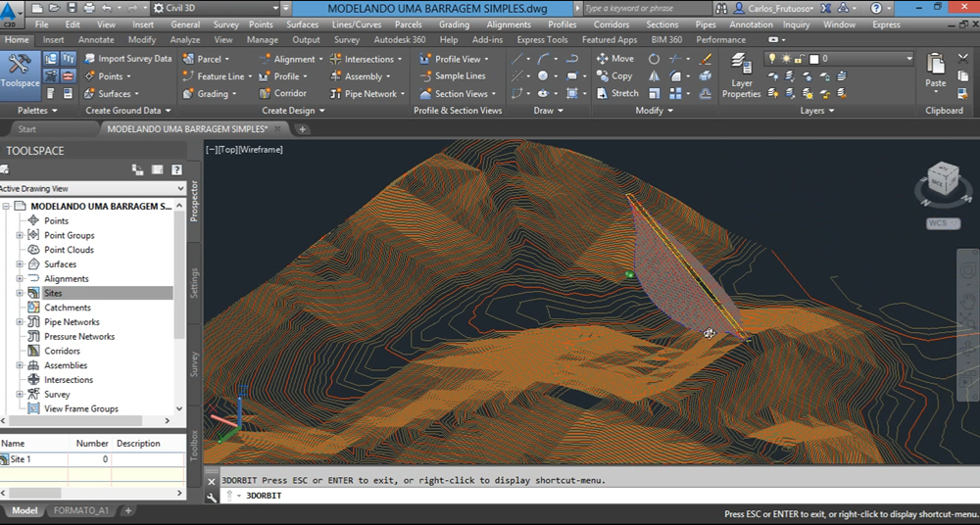Click the ViewCube in the viewport
980x525 pixels.
pyautogui.click(x=943, y=179)
